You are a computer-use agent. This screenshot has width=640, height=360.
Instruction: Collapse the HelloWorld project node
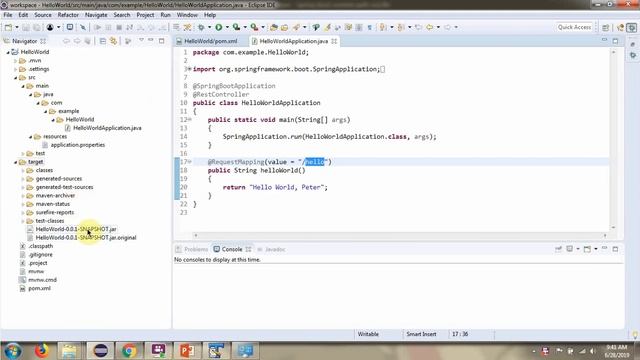tap(8, 52)
